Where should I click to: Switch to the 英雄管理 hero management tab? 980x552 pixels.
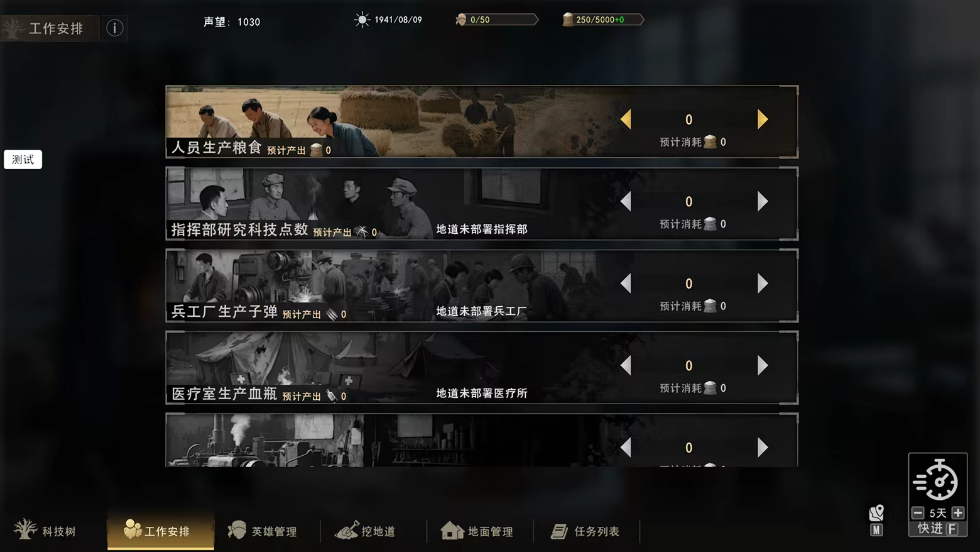point(262,531)
